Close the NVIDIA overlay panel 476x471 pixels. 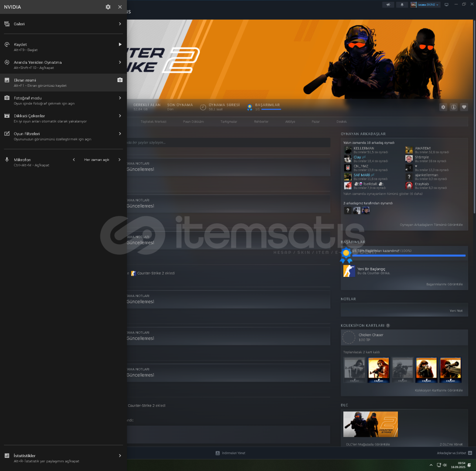click(120, 7)
